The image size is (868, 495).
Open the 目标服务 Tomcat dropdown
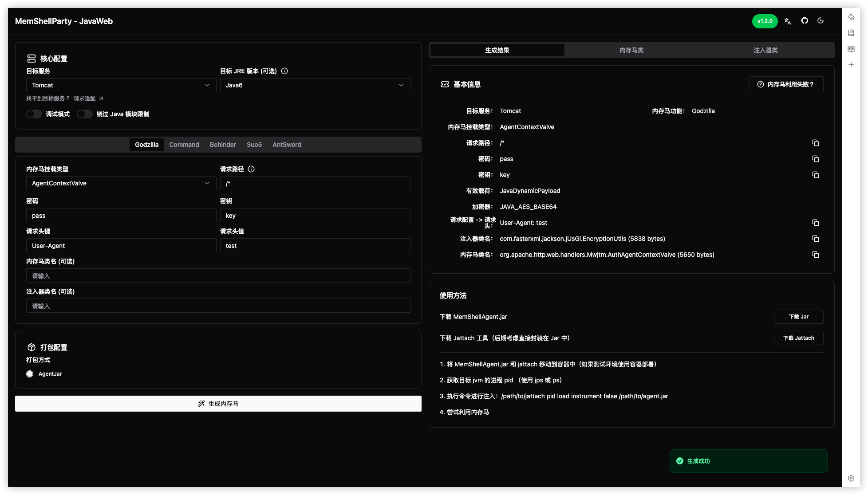tap(121, 85)
